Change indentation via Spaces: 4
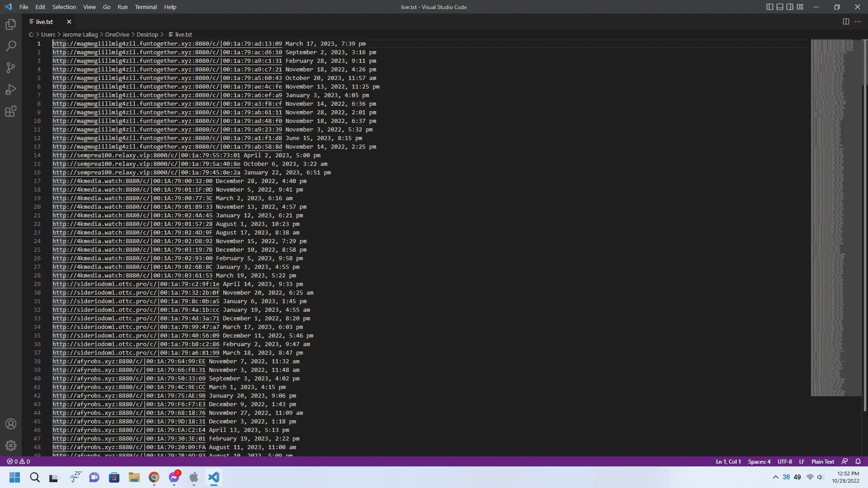Screen dimensions: 868x488 coord(759,462)
